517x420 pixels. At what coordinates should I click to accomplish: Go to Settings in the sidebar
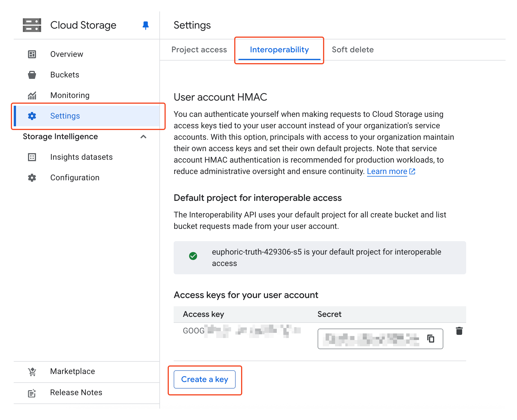tap(65, 116)
